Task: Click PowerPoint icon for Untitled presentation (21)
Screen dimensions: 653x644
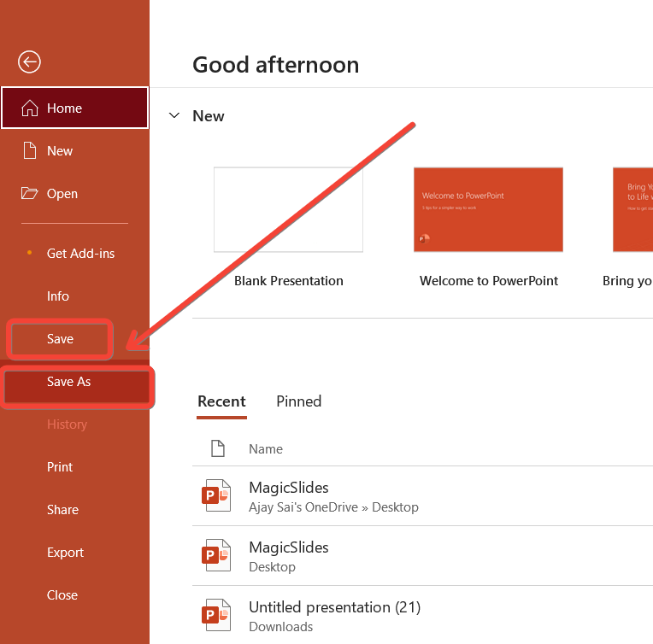Action: (x=216, y=615)
